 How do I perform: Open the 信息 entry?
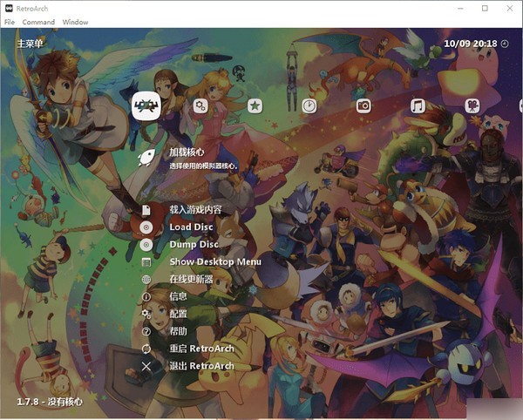pyautogui.click(x=178, y=296)
